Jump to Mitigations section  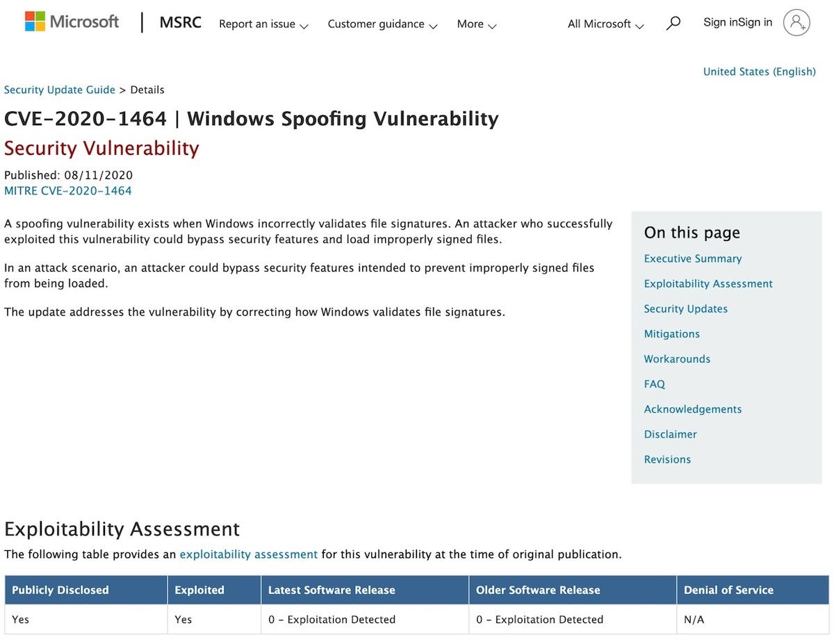coord(672,333)
